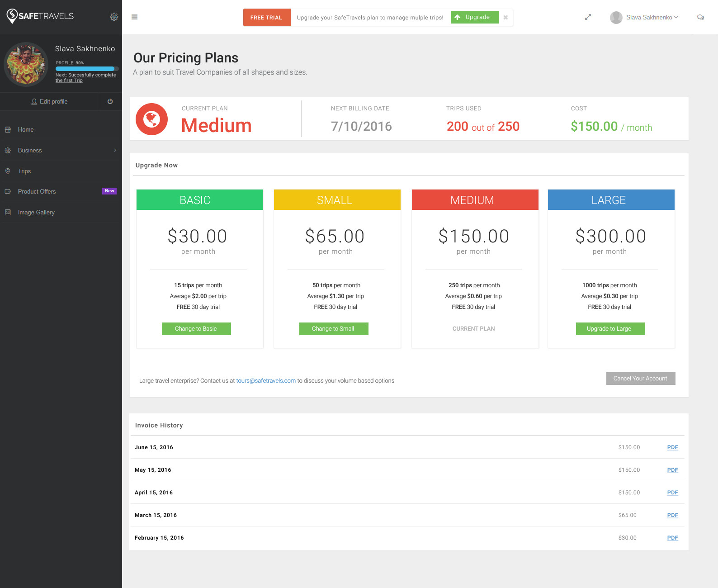This screenshot has width=718, height=588.
Task: Open Image Gallery from sidebar
Action: click(x=36, y=212)
